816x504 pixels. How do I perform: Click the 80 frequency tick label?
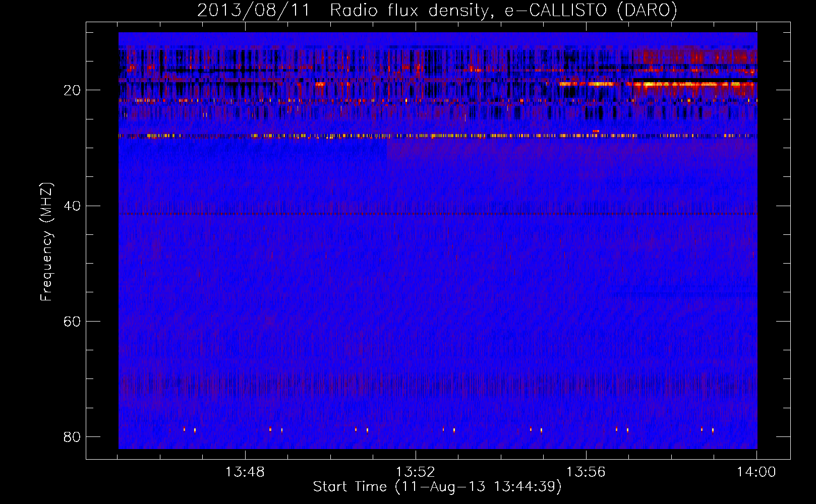pos(72,436)
